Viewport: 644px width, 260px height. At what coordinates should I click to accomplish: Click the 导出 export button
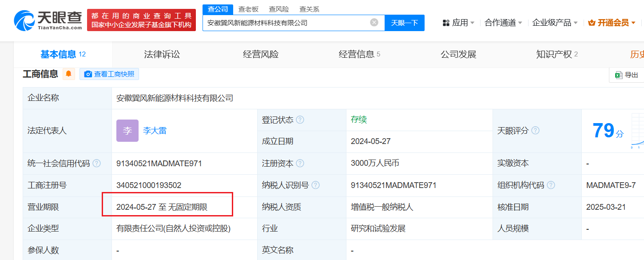pos(627,75)
